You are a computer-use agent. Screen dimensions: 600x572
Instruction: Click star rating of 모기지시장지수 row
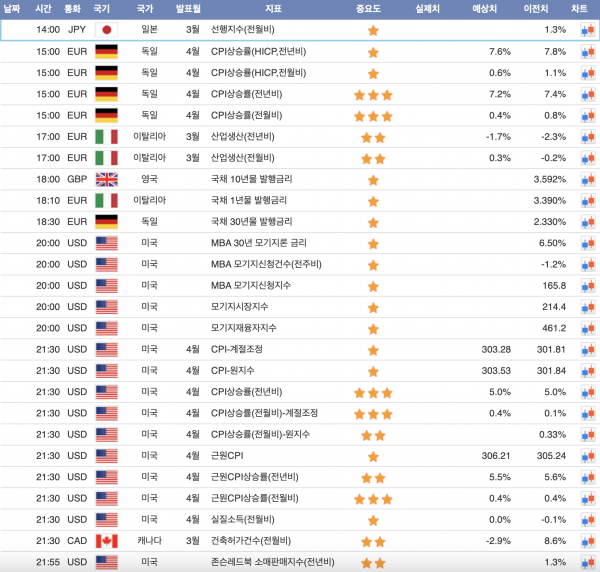click(x=373, y=307)
